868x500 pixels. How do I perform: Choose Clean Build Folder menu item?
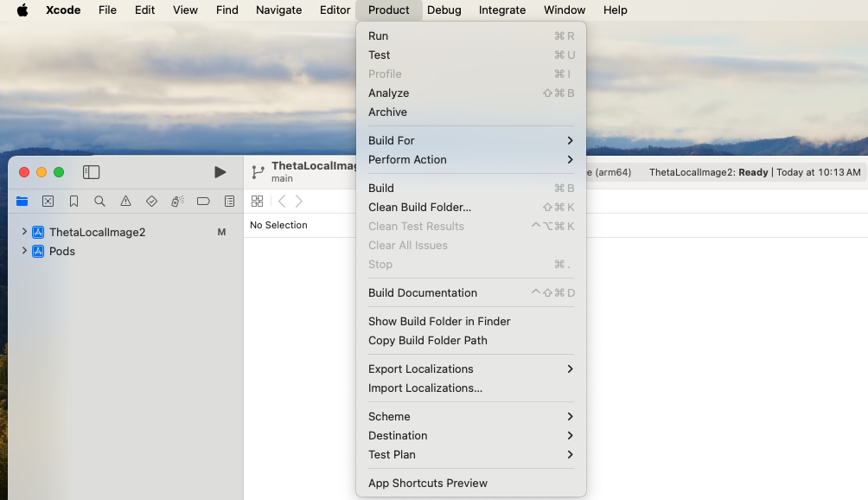pyautogui.click(x=471, y=207)
